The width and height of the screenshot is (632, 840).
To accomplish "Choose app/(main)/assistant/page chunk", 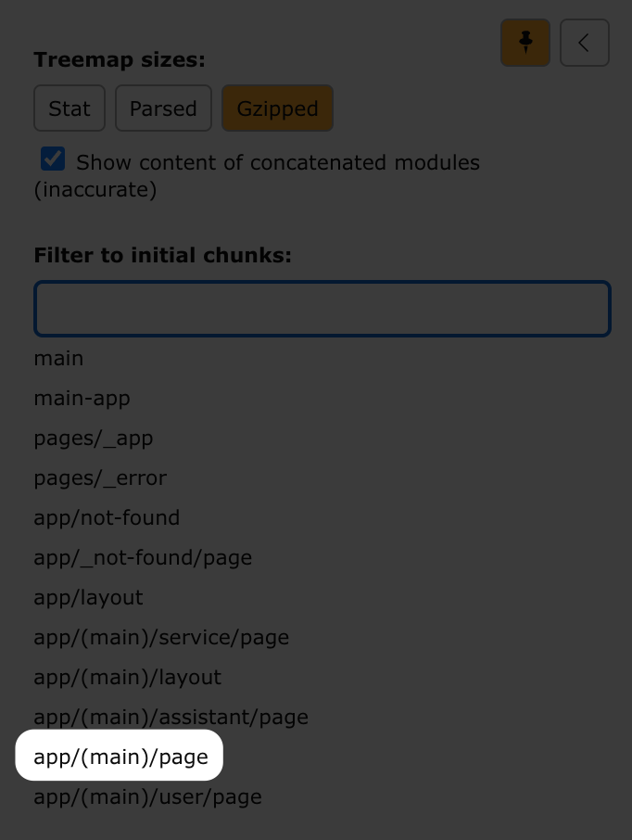I will [x=171, y=717].
